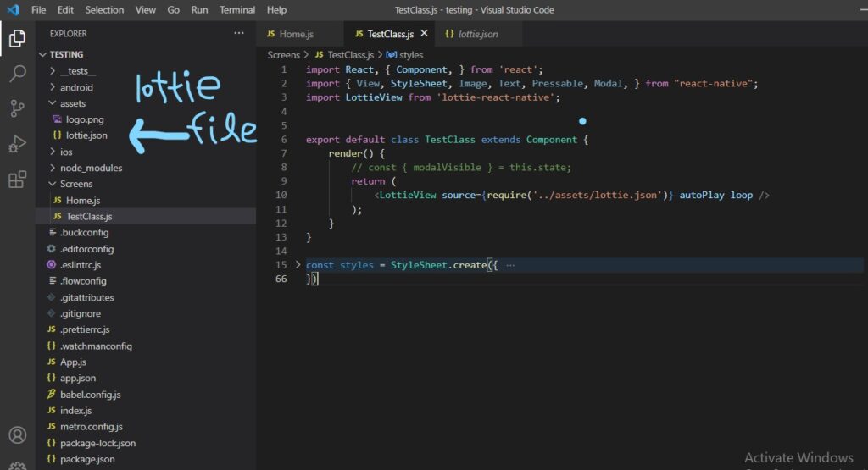The height and width of the screenshot is (470, 868).
Task: Open the View menu
Action: [146, 10]
